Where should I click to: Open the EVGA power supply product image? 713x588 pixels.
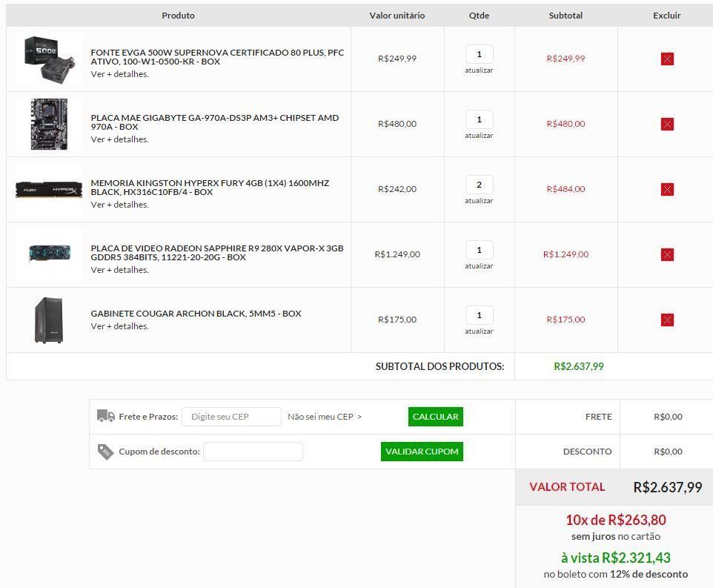click(x=49, y=59)
